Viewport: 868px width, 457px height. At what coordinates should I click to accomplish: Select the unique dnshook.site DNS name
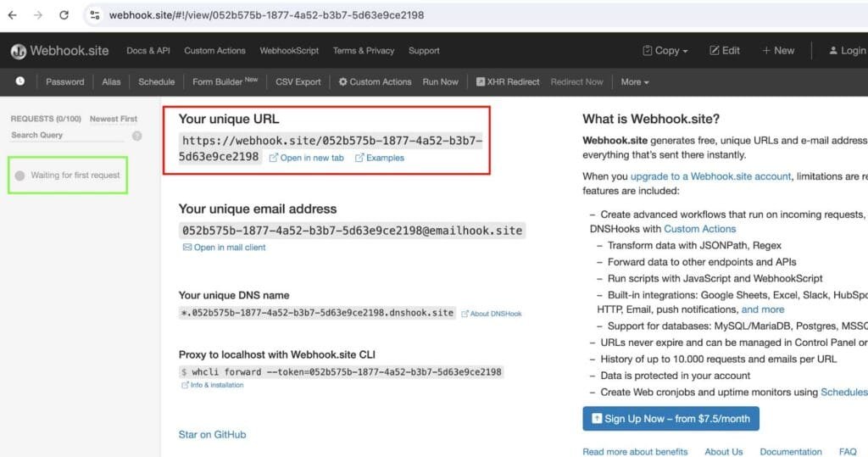pyautogui.click(x=317, y=313)
